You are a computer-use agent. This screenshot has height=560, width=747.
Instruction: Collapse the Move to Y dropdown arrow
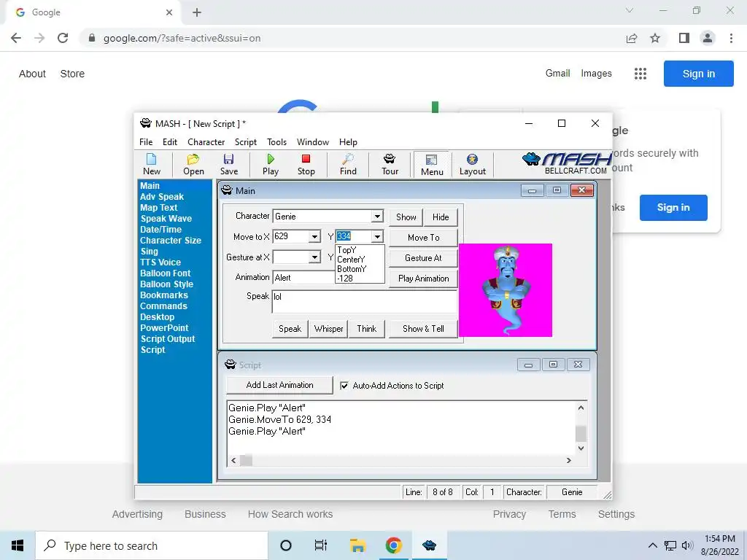[377, 237]
